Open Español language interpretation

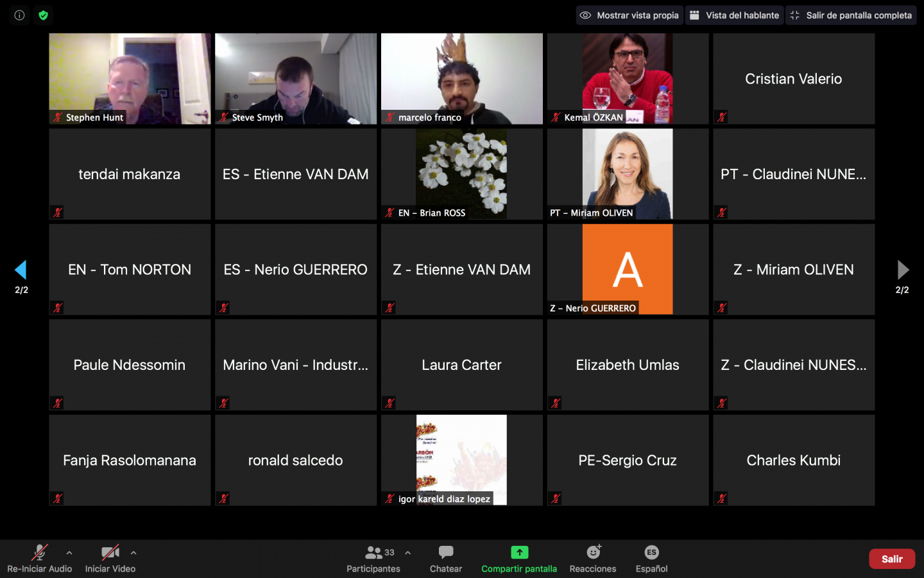click(x=651, y=559)
